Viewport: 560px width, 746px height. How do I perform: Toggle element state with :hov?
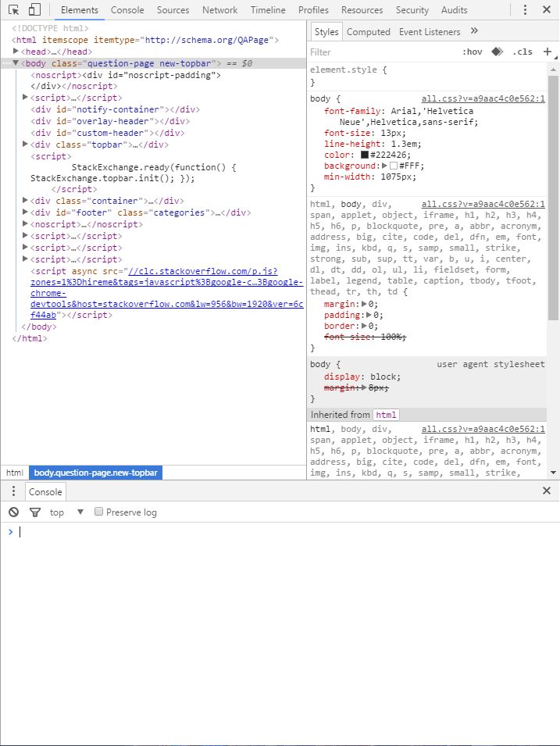pos(472,52)
